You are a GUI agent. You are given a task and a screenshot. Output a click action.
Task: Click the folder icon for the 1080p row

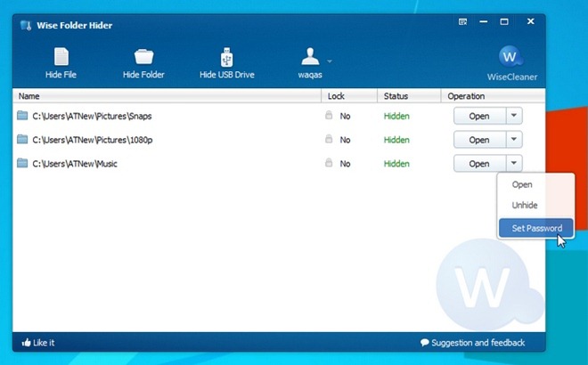tap(22, 140)
